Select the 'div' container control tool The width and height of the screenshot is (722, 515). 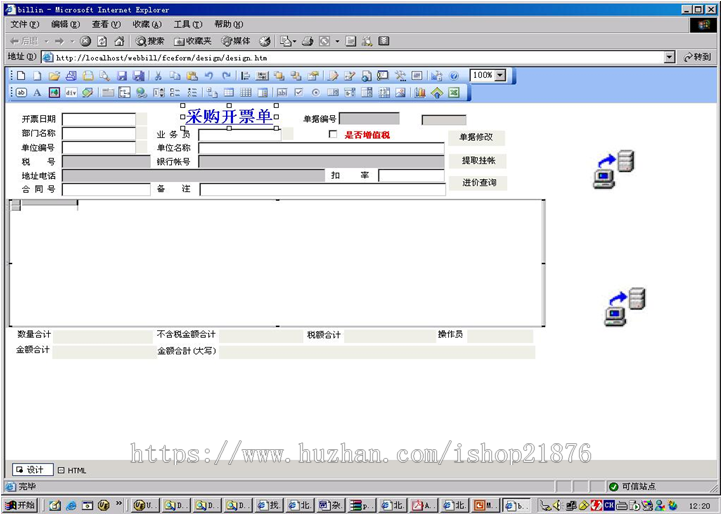[x=71, y=93]
